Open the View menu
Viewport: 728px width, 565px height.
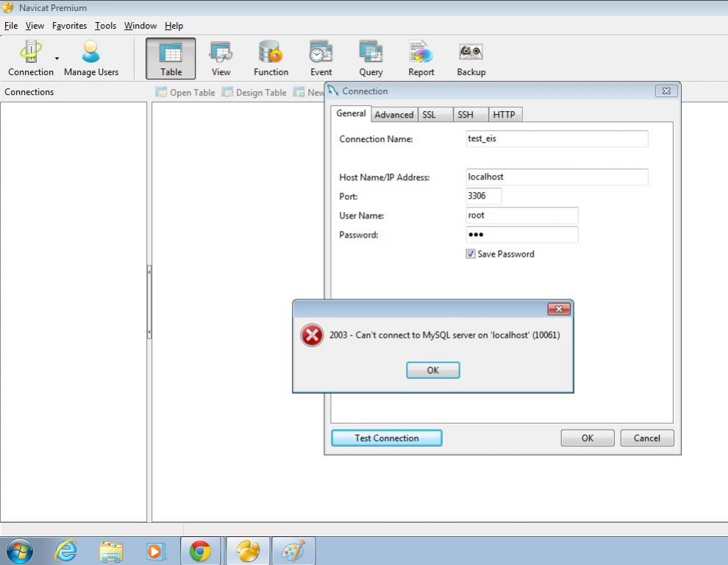pyautogui.click(x=35, y=26)
